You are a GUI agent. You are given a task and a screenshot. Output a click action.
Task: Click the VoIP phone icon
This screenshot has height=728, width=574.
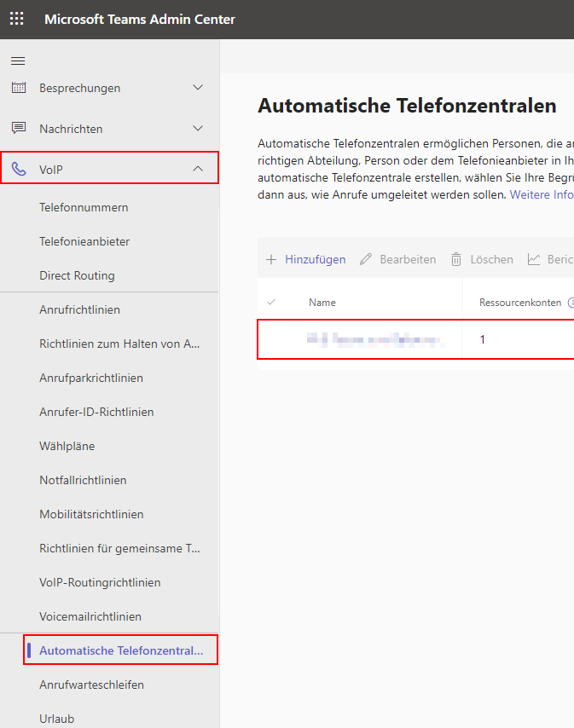pos(19,169)
